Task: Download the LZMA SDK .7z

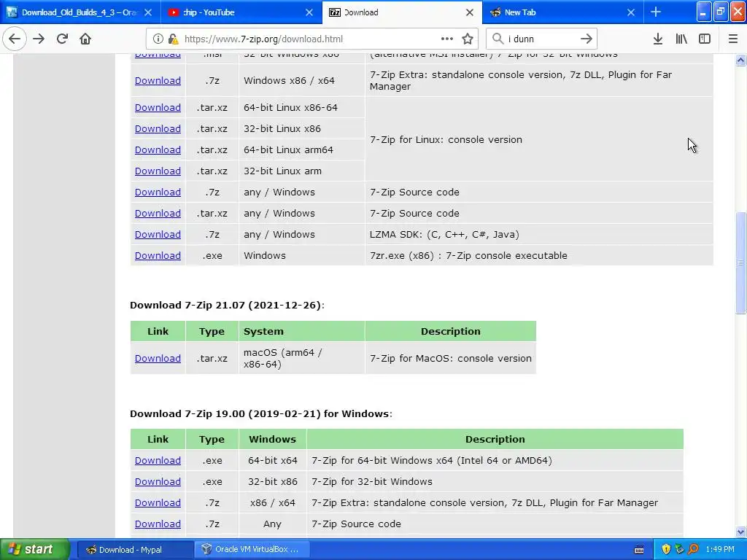Action: (x=158, y=234)
